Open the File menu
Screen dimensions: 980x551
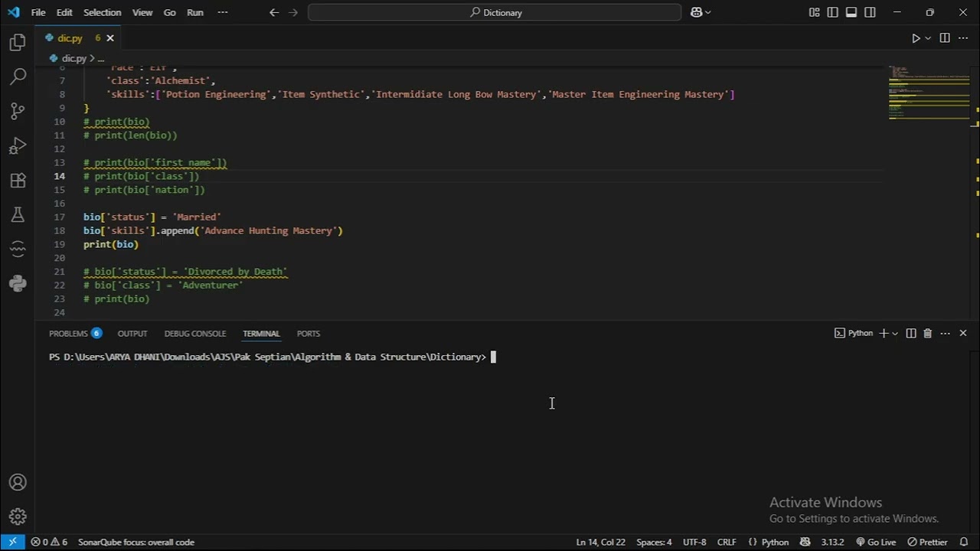[38, 12]
